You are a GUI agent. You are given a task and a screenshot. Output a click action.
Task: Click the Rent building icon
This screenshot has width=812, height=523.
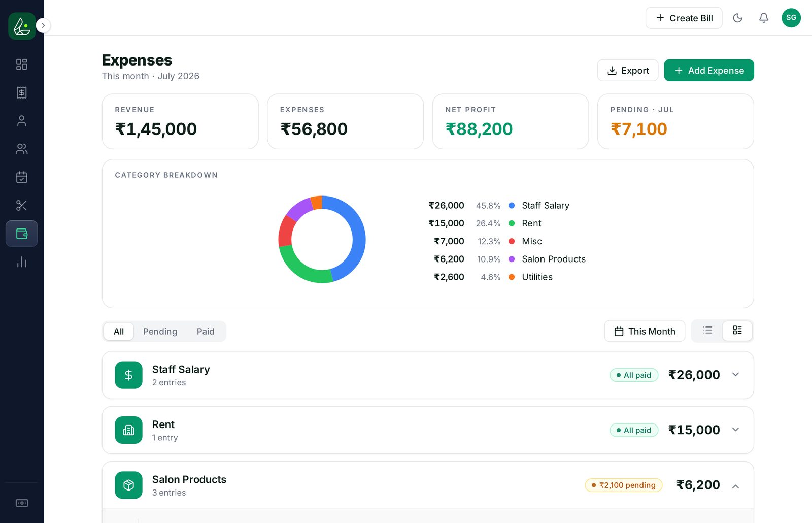point(128,430)
